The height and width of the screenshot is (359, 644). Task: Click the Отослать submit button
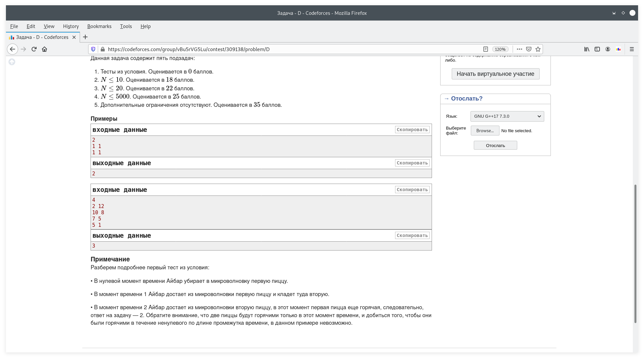click(x=495, y=145)
